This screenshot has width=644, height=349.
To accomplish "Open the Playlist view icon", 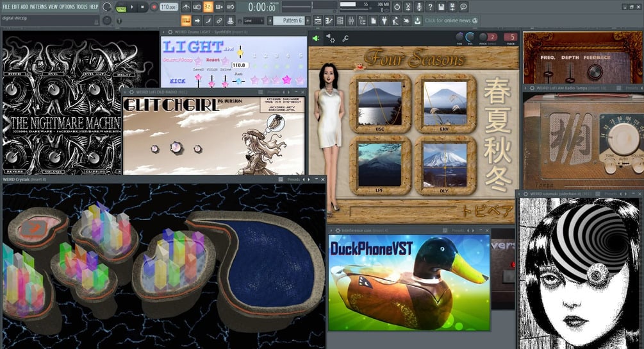I will [318, 21].
